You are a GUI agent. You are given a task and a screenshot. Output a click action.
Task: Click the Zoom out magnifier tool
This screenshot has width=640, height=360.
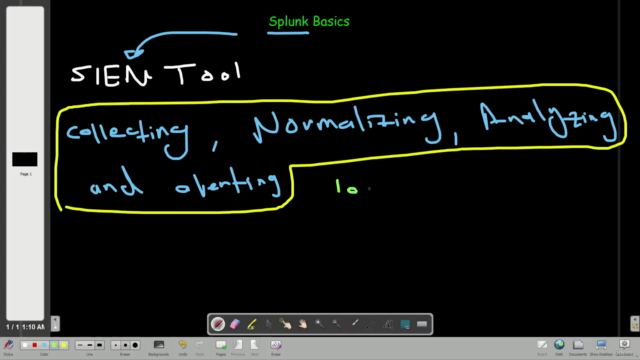[337, 324]
